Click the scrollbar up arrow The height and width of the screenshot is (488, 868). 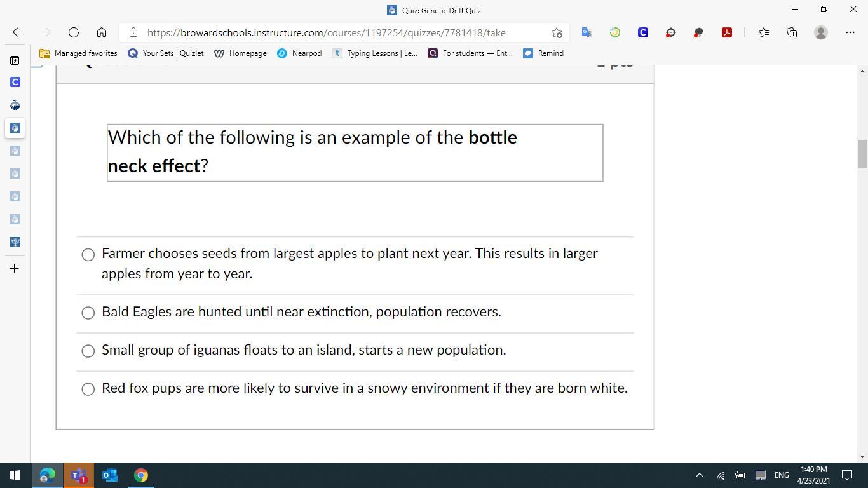point(862,70)
